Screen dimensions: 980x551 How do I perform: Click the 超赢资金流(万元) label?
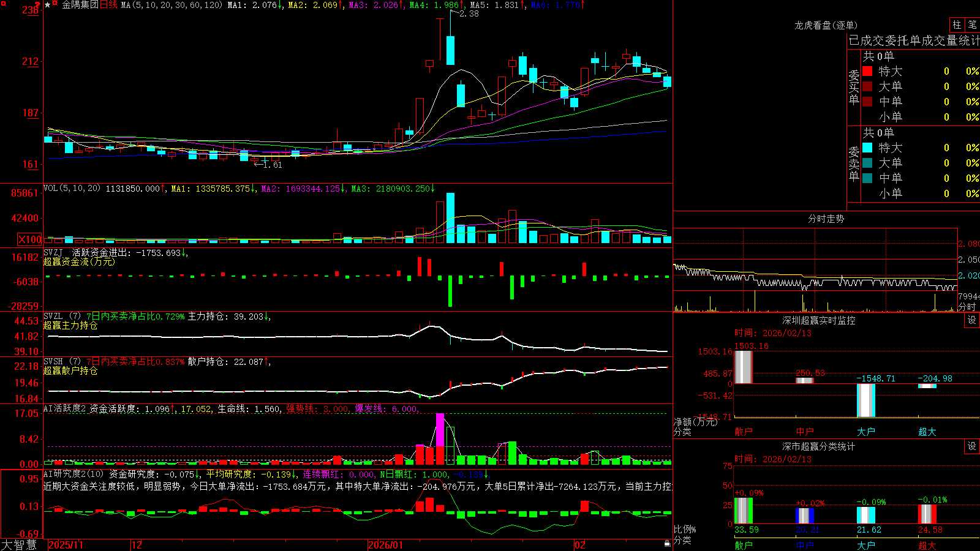[x=79, y=261]
